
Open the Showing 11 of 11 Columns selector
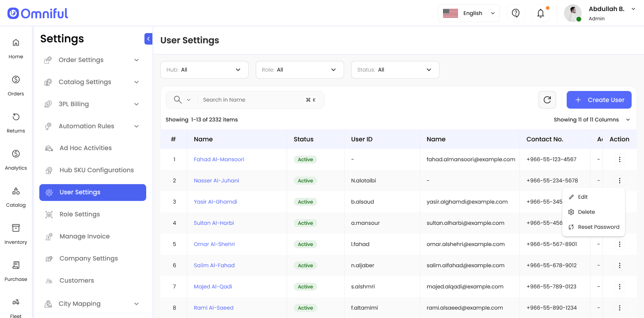tap(592, 120)
